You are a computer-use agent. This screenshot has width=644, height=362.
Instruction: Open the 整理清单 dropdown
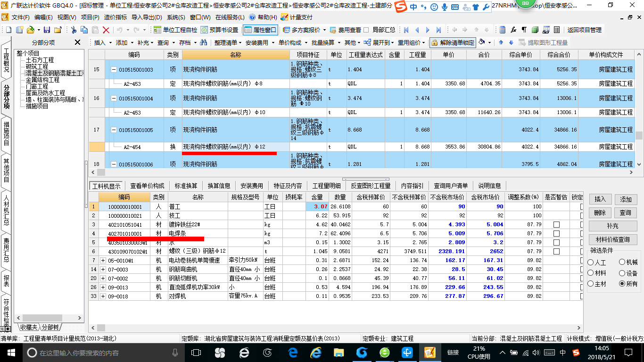coord(227,42)
